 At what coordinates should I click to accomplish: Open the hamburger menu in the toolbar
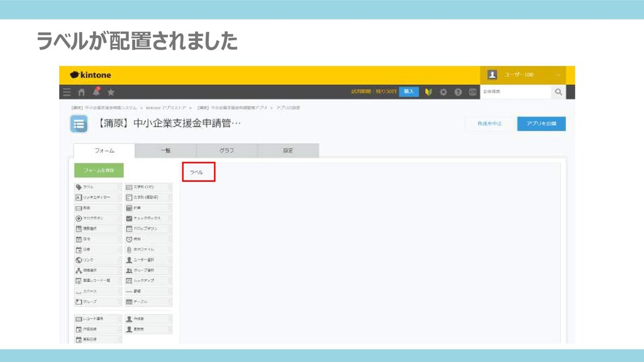point(67,92)
